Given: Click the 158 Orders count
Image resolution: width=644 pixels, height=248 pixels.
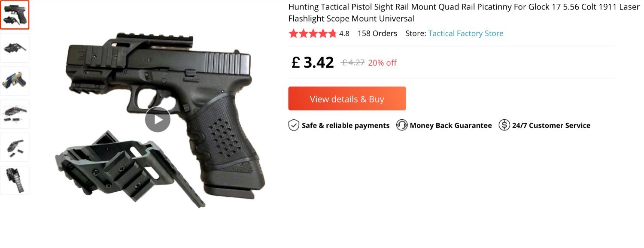Looking at the screenshot, I should click(377, 33).
